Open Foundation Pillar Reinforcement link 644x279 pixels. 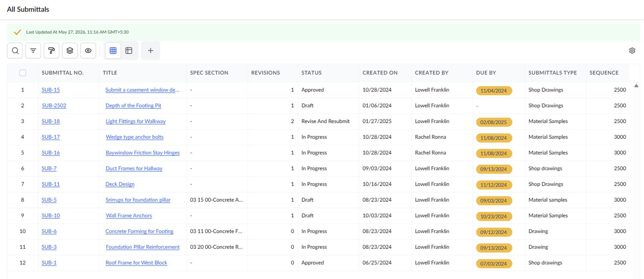coord(143,247)
